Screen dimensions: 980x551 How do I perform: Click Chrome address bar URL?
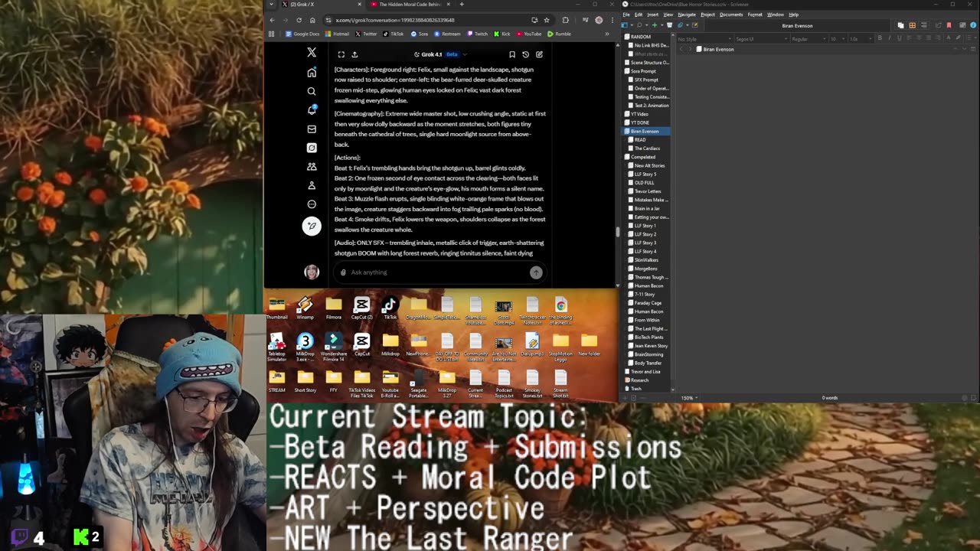(395, 20)
